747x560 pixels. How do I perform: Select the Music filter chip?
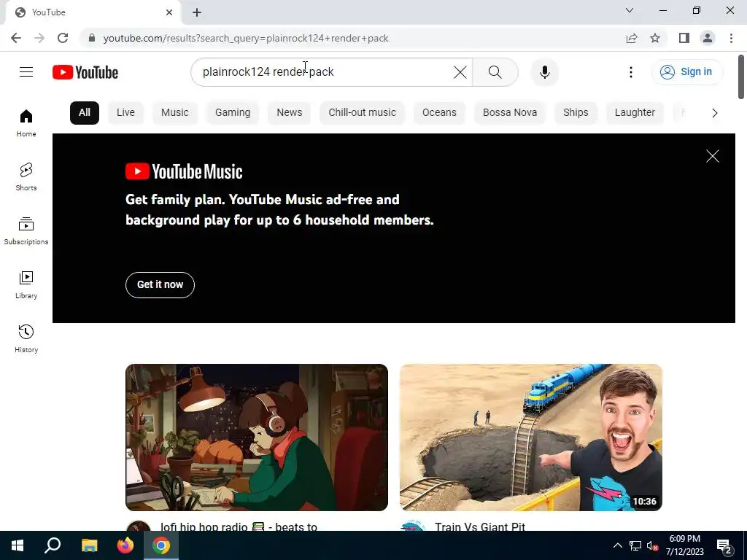pos(175,113)
